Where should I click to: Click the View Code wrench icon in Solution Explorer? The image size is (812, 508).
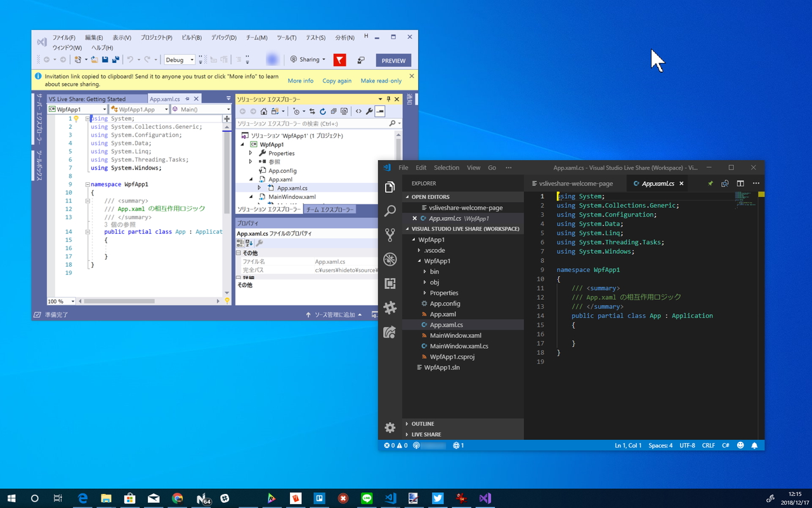(x=369, y=110)
